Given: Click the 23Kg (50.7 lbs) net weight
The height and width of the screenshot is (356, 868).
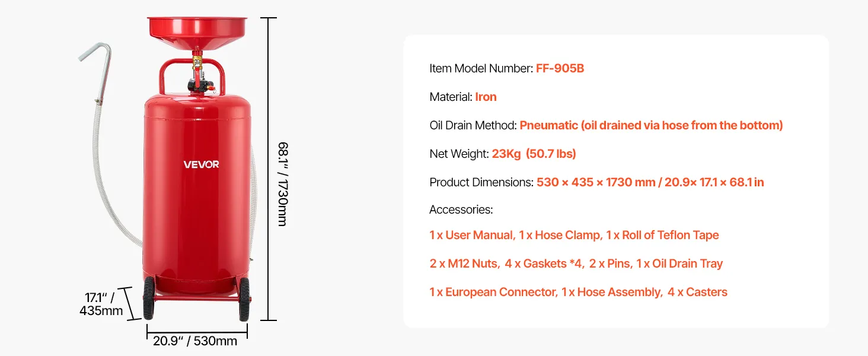Looking at the screenshot, I should [x=534, y=154].
